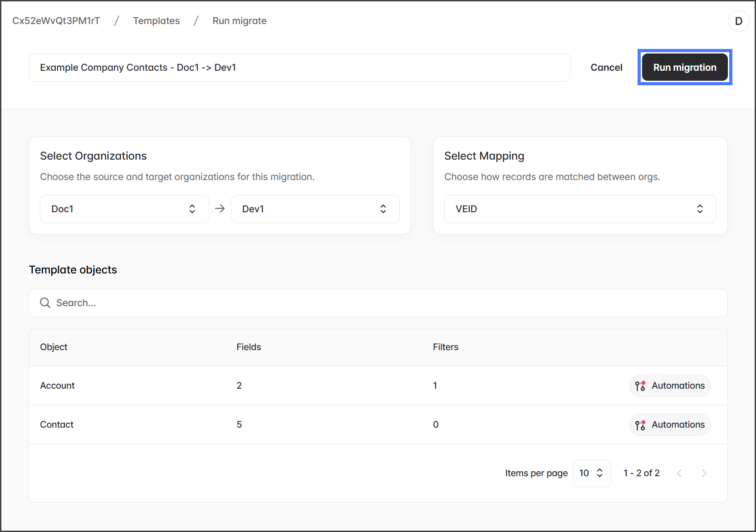Open the Dev1 target organization dropdown
The width and height of the screenshot is (756, 532).
coord(315,209)
